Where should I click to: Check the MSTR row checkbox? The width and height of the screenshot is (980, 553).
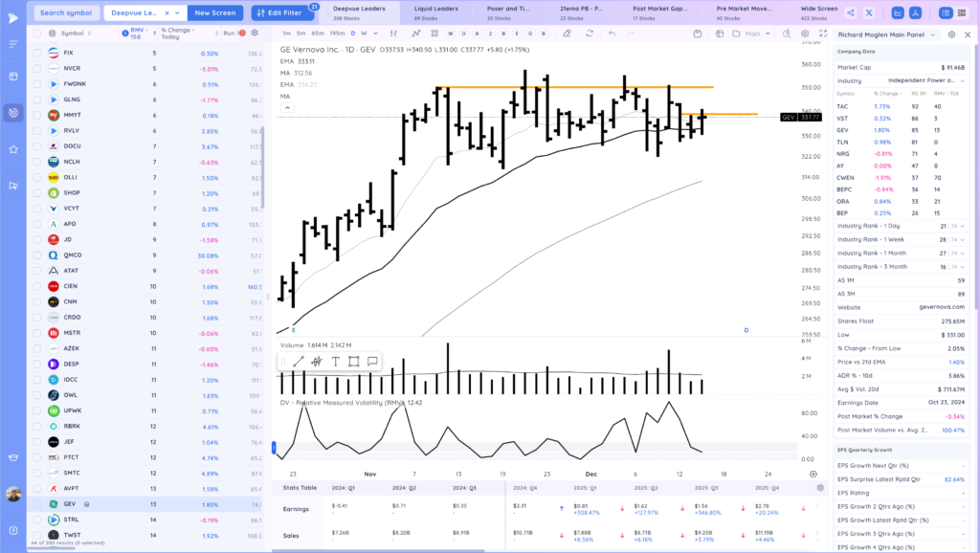[37, 333]
